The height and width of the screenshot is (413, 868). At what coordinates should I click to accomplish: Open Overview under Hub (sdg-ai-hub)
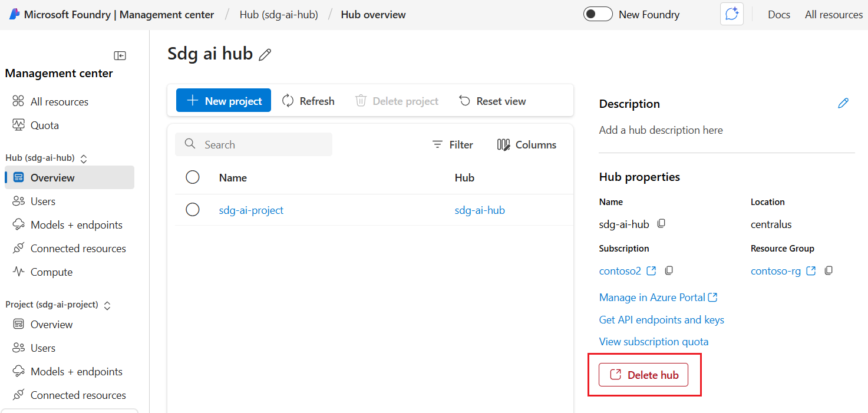coord(70,177)
